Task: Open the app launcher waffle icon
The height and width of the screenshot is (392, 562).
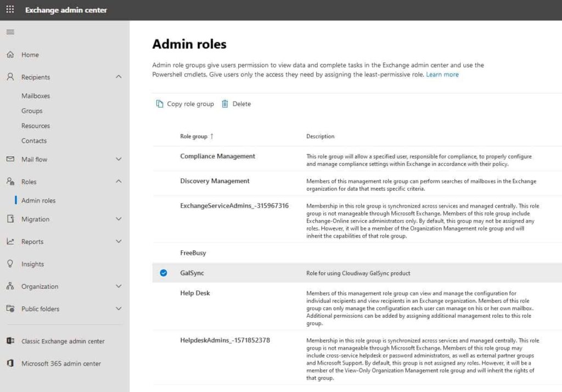Action: [10, 9]
